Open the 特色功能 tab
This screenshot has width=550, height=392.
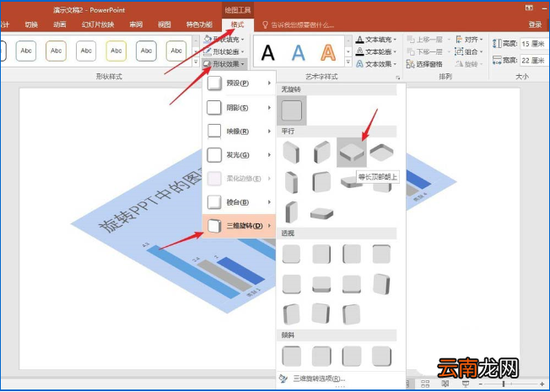[x=199, y=24]
